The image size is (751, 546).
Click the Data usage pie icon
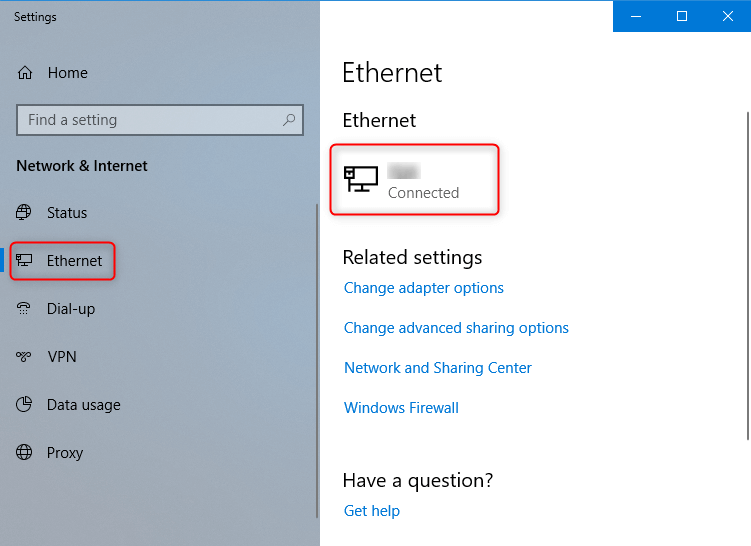25,405
